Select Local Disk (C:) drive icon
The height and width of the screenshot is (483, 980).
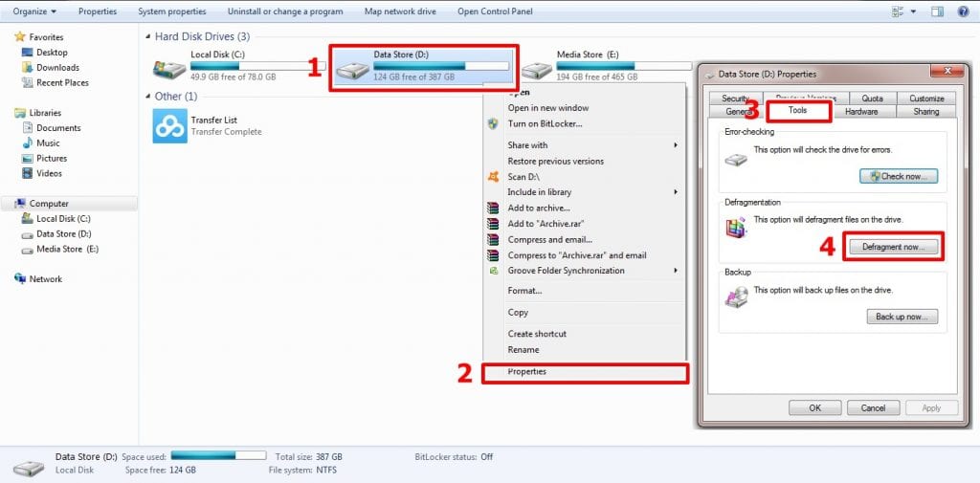pos(169,68)
